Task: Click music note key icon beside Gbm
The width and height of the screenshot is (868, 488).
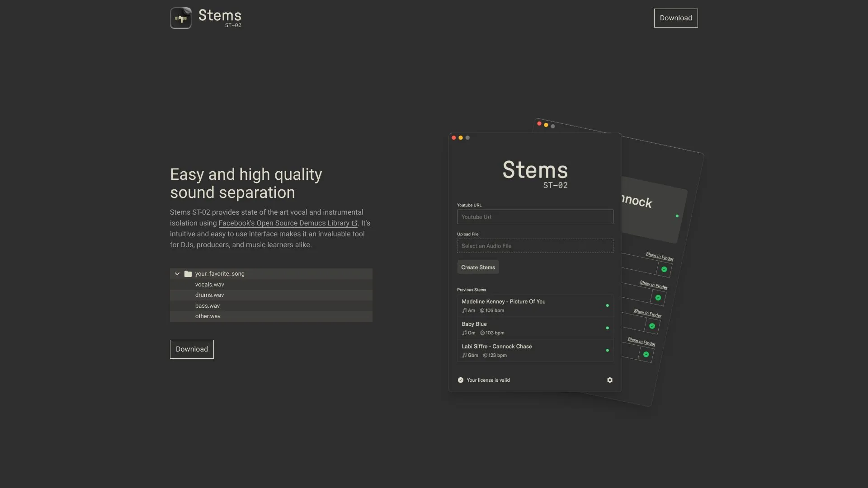Action: click(x=464, y=356)
